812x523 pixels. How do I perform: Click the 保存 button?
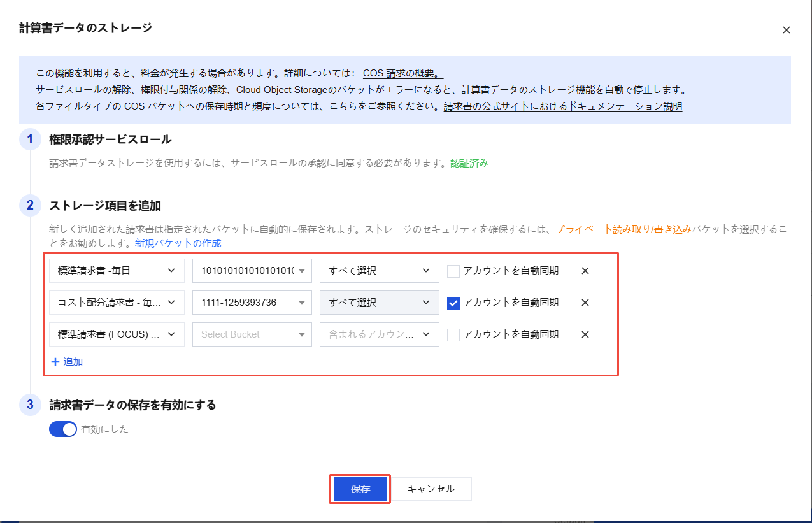[x=360, y=489]
